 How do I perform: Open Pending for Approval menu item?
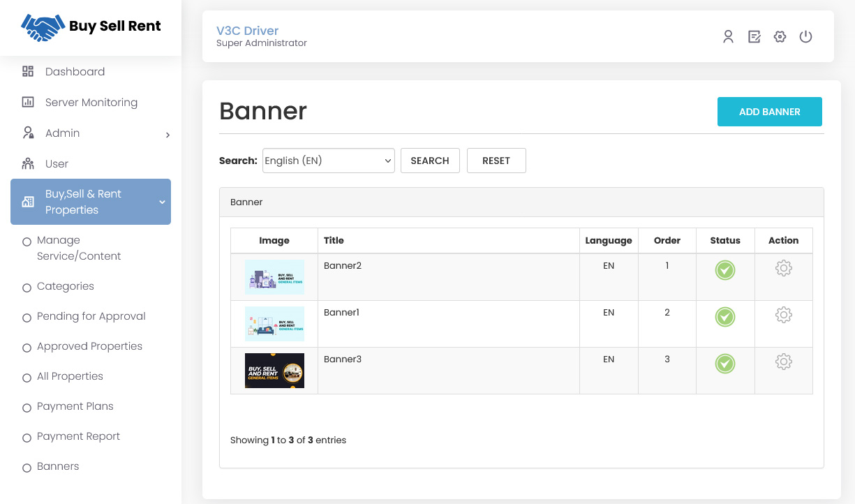(91, 316)
